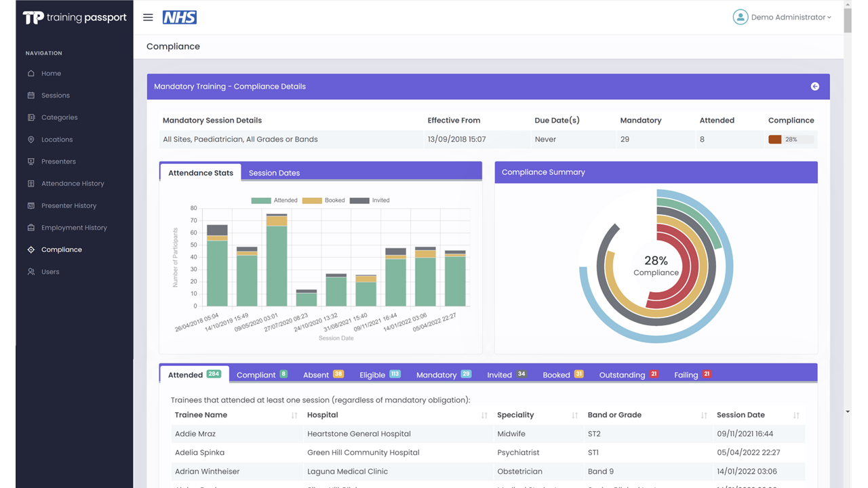This screenshot has height=488, width=868.
Task: Click the All Sites, Paediatrician session details row
Action: [x=488, y=140]
